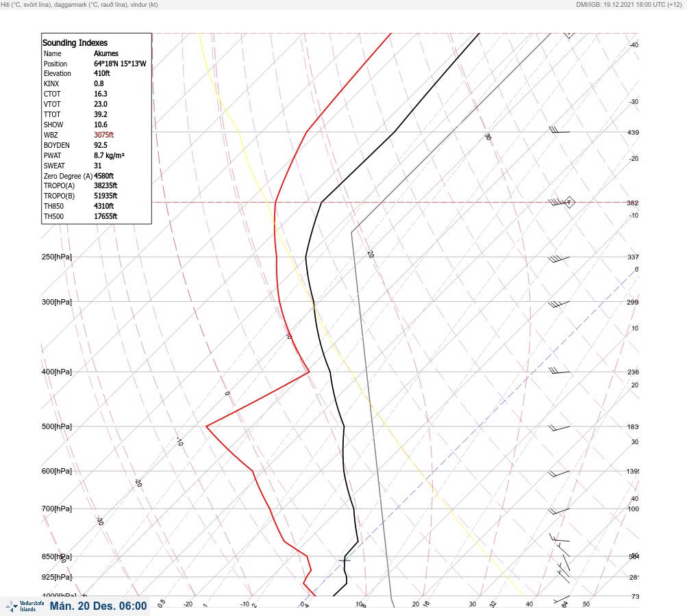This screenshot has height=616, width=687.
Task: Click the wind barb at 500 hPa
Action: click(x=560, y=427)
